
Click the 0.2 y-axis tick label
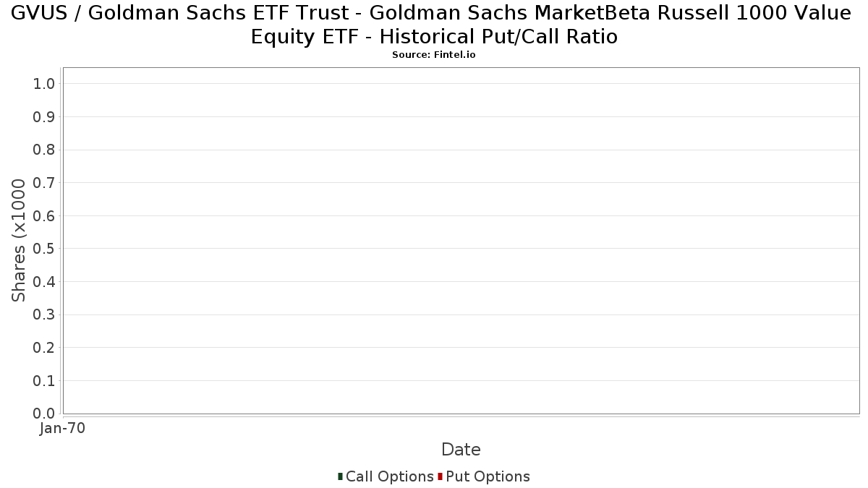(x=44, y=348)
